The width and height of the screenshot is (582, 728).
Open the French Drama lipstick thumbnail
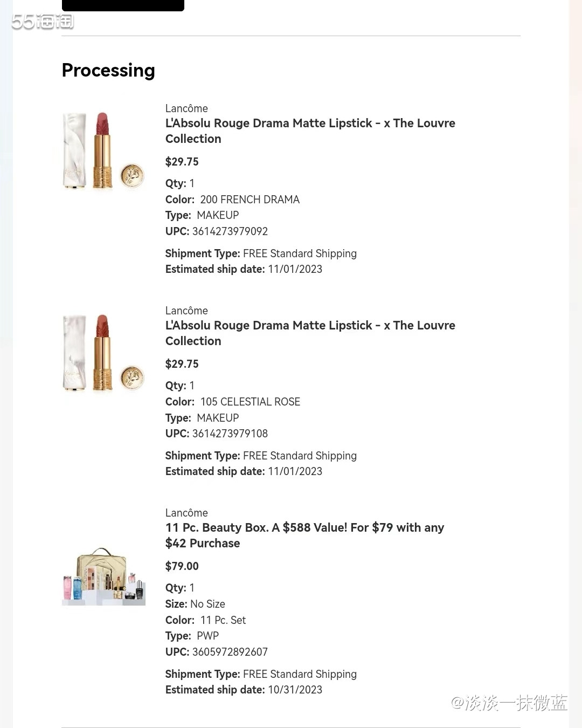pyautogui.click(x=103, y=150)
